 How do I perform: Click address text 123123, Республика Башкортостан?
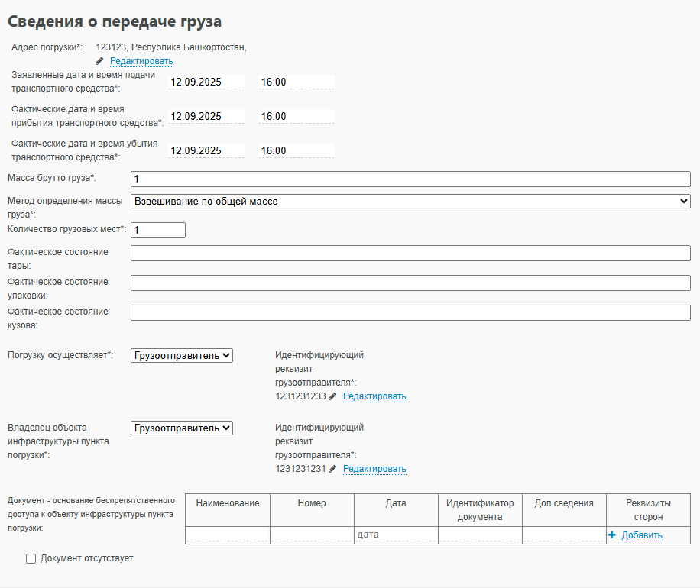click(x=171, y=47)
